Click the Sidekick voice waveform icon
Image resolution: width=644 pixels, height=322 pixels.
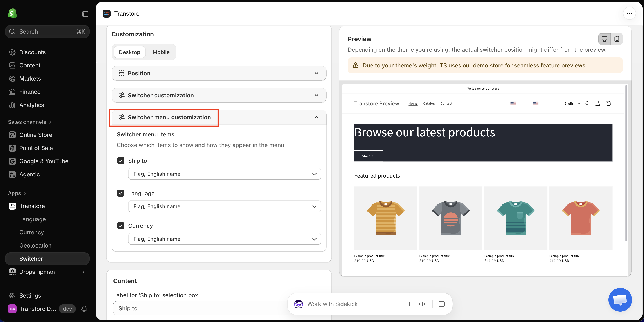[x=422, y=304]
